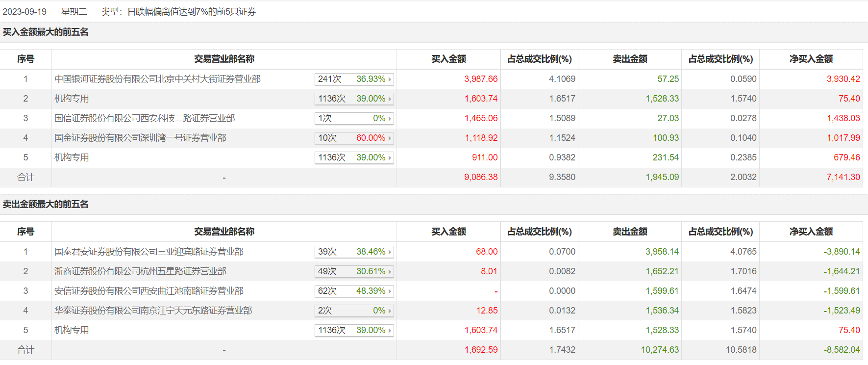The image size is (868, 365).
Task: Click arrow icon beside 49次 30.61%
Action: [390, 271]
